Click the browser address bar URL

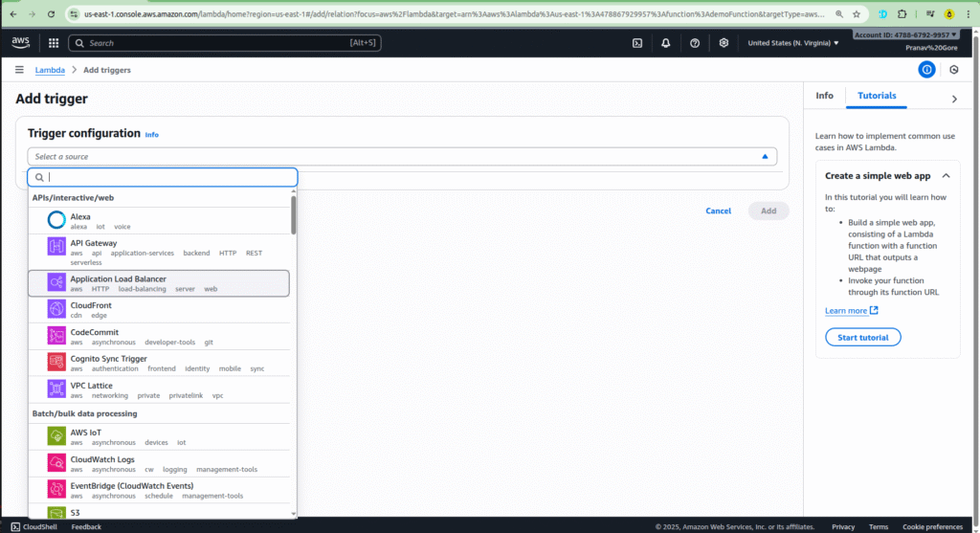click(x=455, y=13)
